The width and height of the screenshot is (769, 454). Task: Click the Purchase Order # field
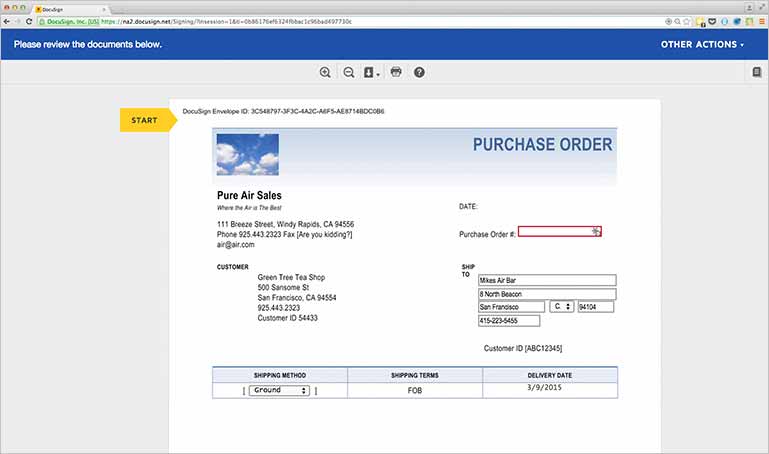pos(559,232)
